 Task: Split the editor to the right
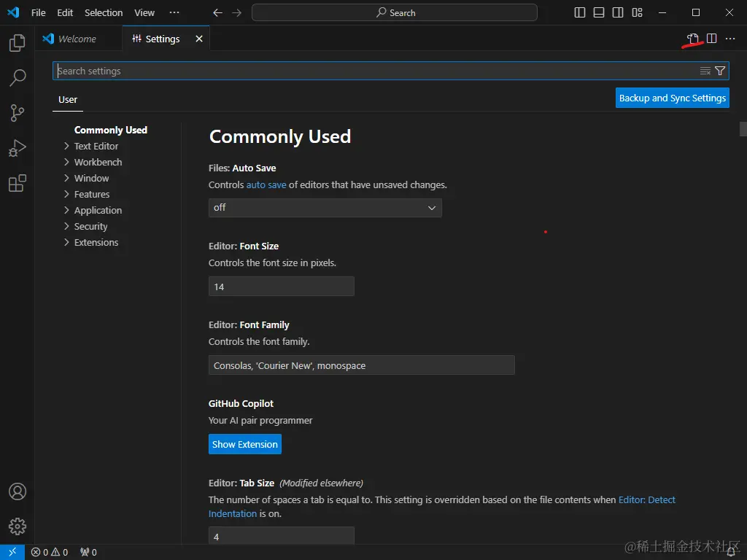[x=712, y=39]
